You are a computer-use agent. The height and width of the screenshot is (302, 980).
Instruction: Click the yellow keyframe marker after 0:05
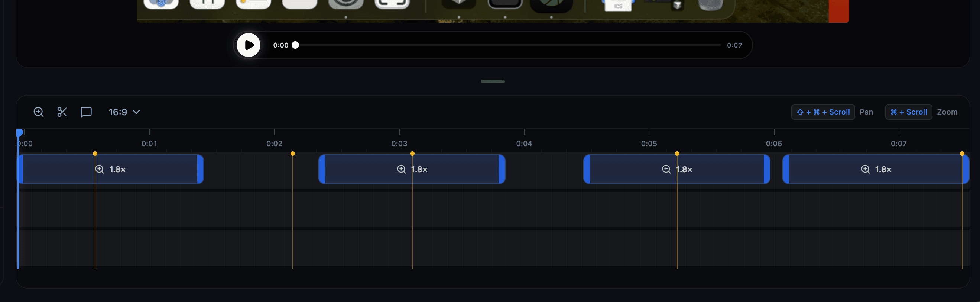point(677,154)
